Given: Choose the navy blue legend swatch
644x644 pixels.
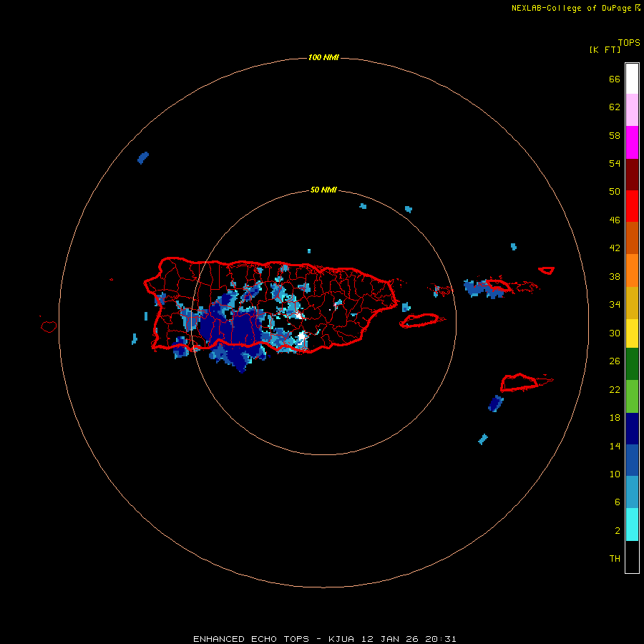Looking at the screenshot, I should [632, 429].
